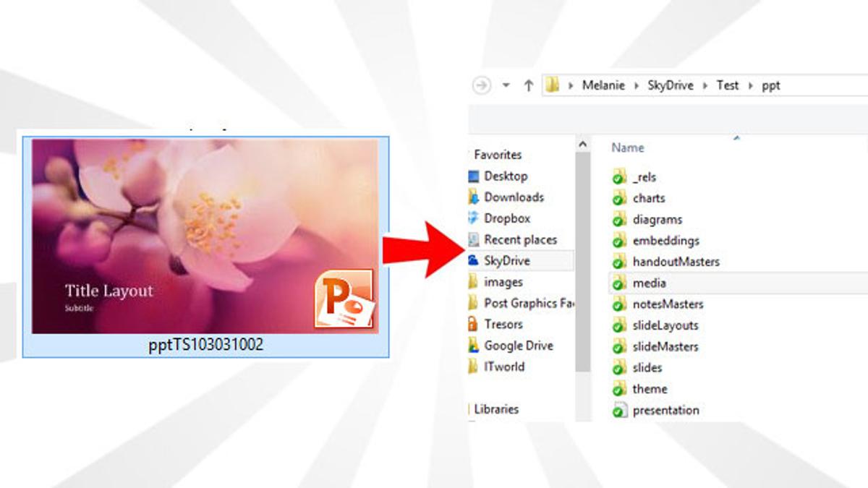Click the "Dropbox" sidebar label
Screen dimensions: 868x488
507,218
